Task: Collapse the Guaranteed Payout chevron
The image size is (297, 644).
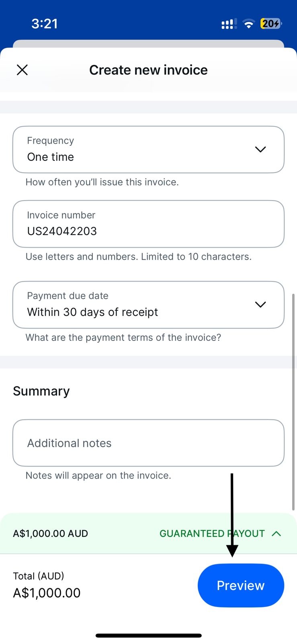Action: pyautogui.click(x=277, y=534)
